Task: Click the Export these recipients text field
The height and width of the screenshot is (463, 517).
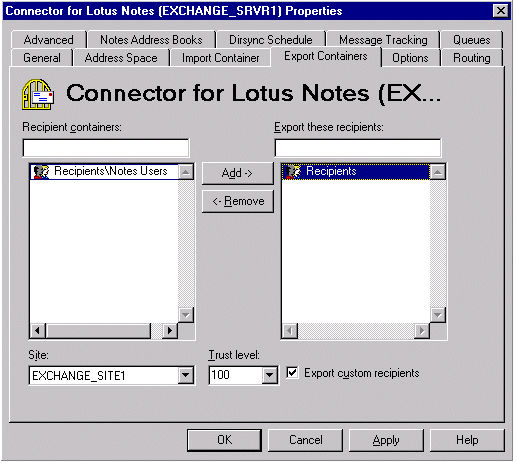Action: (x=358, y=148)
